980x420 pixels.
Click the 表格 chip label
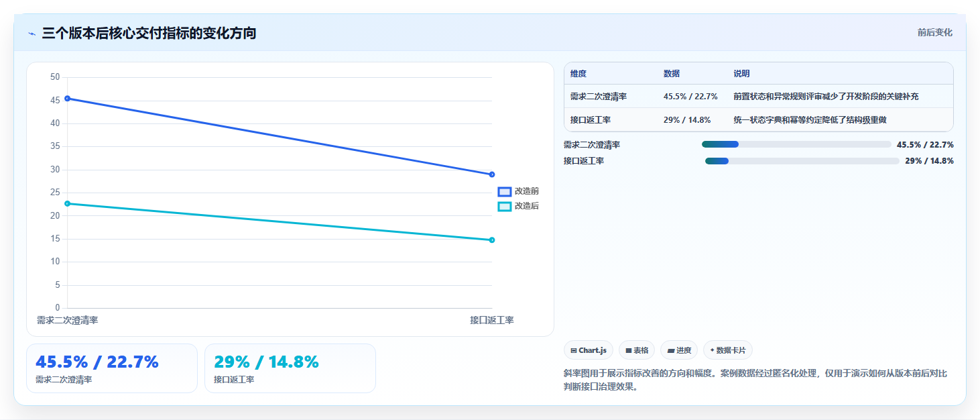pos(641,350)
